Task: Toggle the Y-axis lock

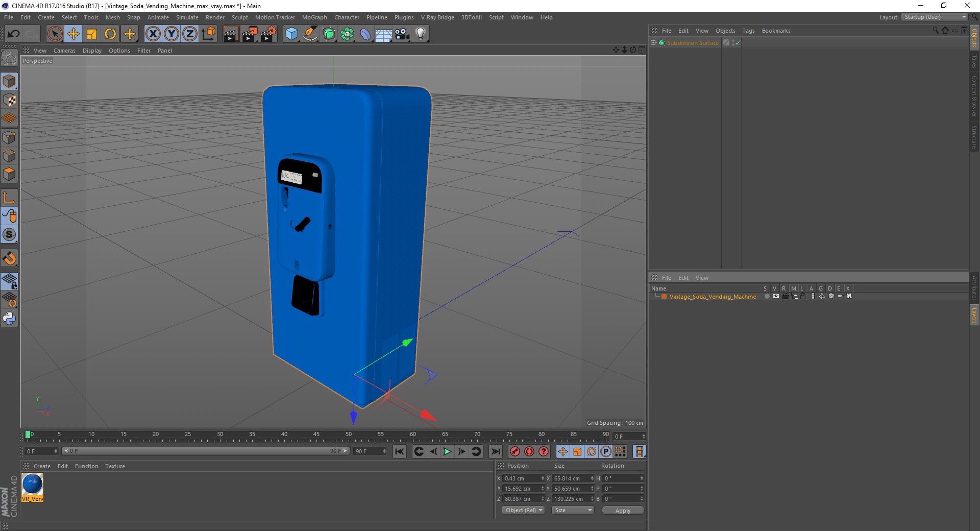Action: click(171, 34)
